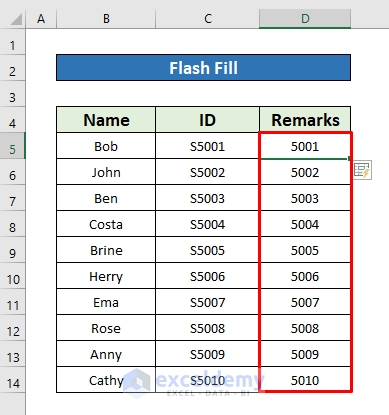Select Remarks cell 5001
This screenshot has height=415, width=389.
click(305, 146)
